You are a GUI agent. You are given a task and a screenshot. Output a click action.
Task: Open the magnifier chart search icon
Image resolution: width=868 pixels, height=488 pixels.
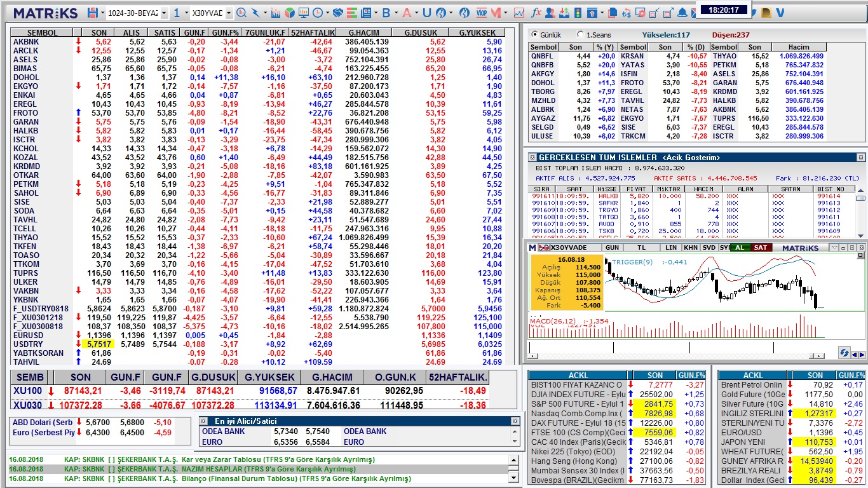[241, 13]
